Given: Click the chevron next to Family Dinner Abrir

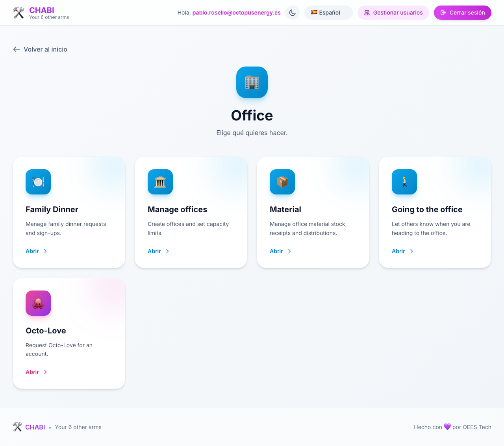Looking at the screenshot, I should tap(45, 251).
